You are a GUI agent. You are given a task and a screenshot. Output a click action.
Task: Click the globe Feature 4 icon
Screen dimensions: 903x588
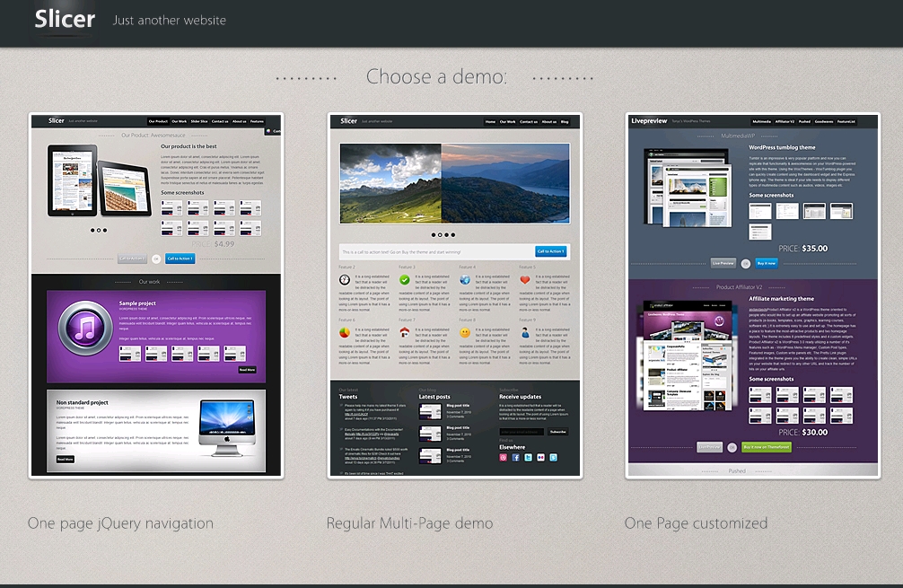[x=465, y=280]
